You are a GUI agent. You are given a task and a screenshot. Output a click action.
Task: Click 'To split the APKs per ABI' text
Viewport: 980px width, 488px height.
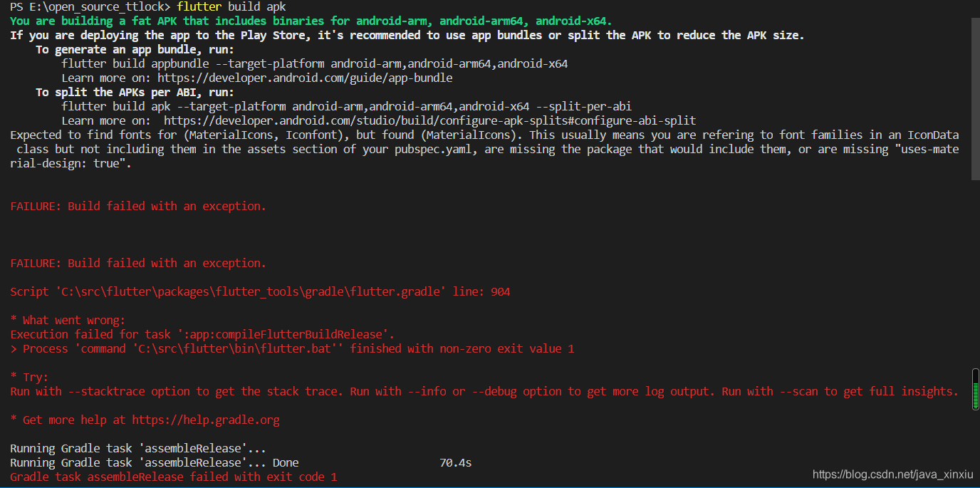point(135,92)
